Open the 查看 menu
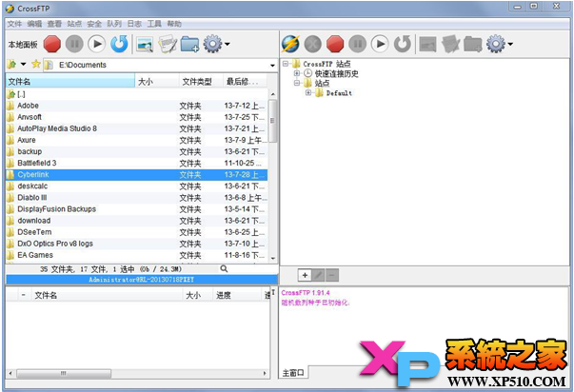The height and width of the screenshot is (392, 574). coord(54,24)
